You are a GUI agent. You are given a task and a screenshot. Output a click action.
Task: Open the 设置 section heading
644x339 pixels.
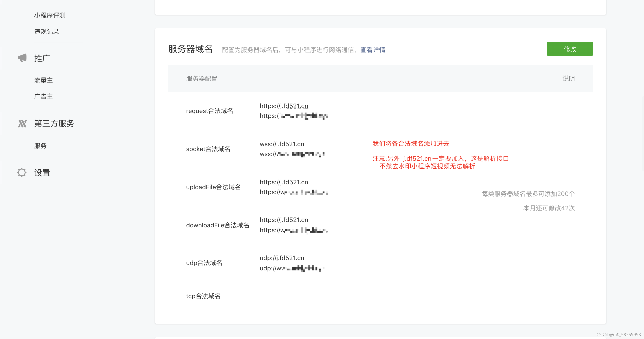42,173
